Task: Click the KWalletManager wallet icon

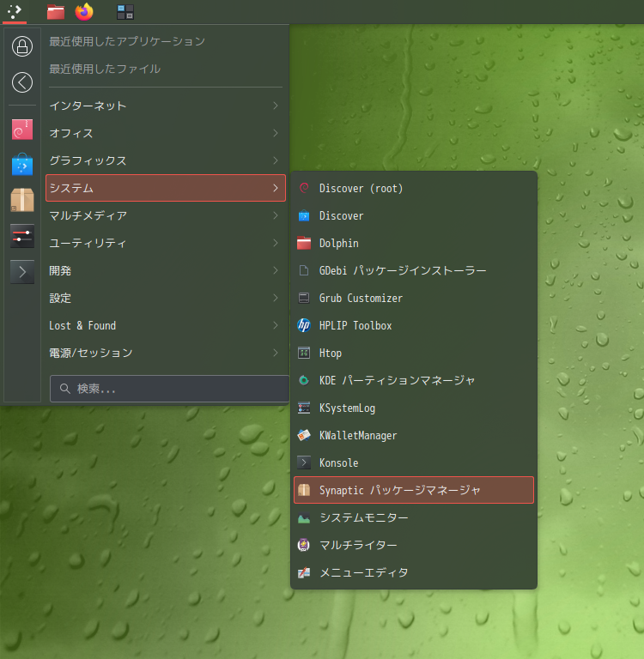Action: point(304,435)
